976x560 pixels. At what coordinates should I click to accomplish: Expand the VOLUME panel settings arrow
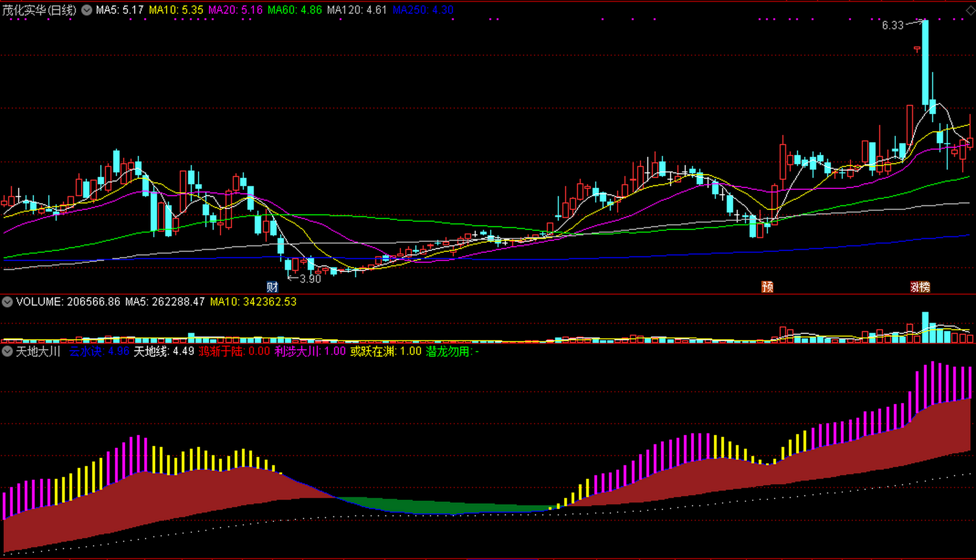pos(7,302)
